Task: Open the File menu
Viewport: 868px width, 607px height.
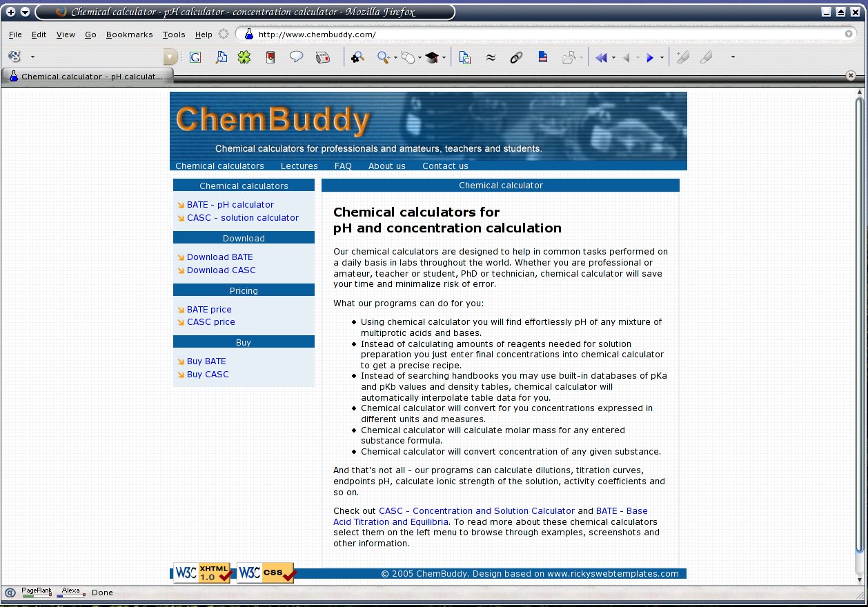Action: tap(15, 34)
